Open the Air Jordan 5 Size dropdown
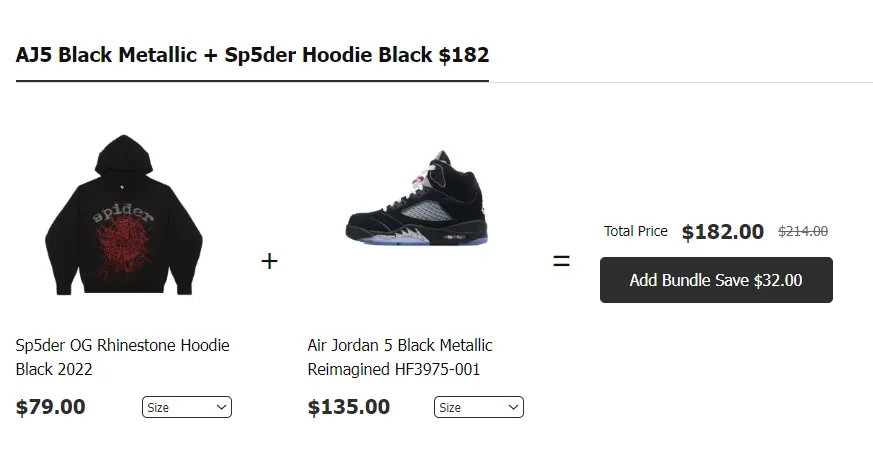873x456 pixels. [x=478, y=408]
